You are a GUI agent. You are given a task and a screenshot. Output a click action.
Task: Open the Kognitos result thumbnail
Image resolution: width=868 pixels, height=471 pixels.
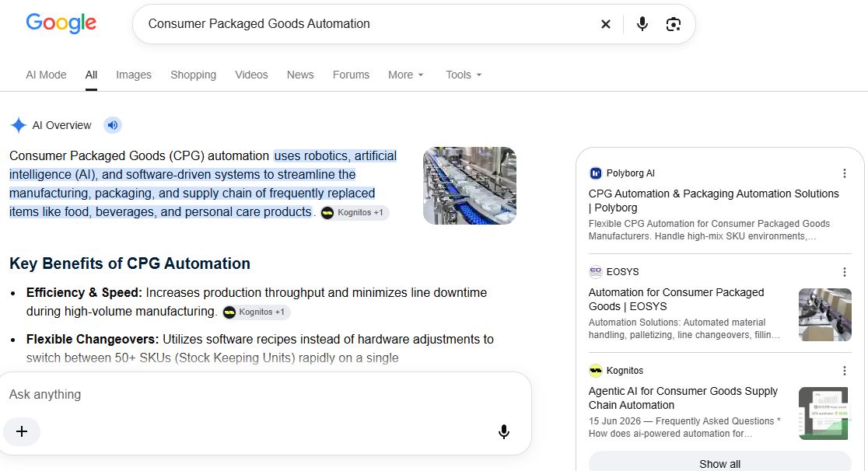click(x=824, y=413)
